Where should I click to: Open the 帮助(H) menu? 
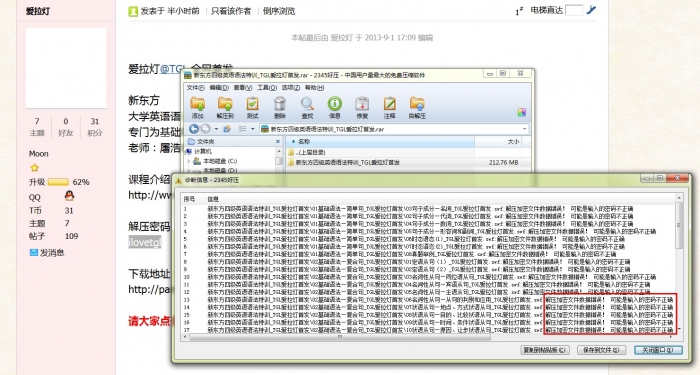pos(315,88)
